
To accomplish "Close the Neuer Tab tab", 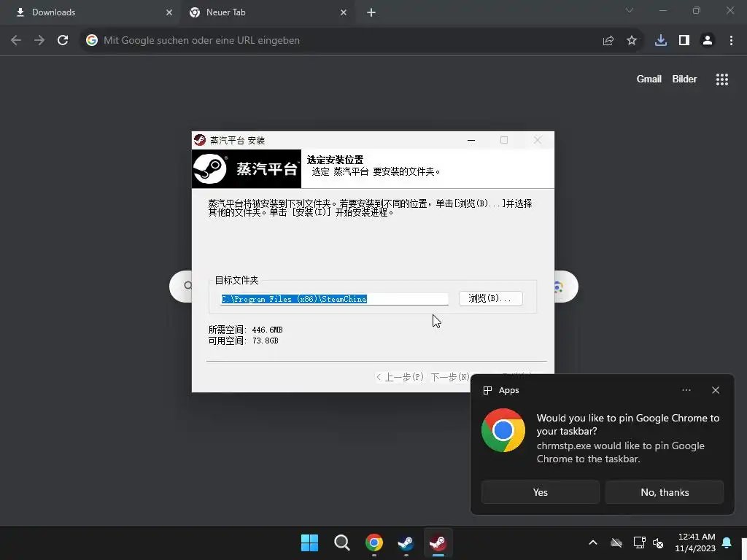I will (344, 12).
